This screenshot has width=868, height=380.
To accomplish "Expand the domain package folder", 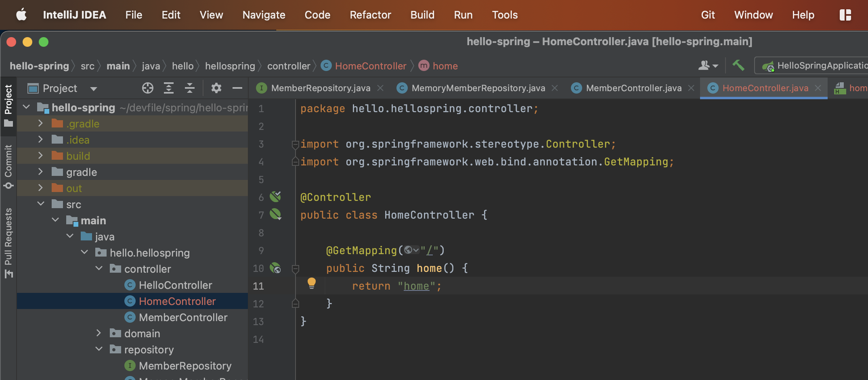I will 99,333.
